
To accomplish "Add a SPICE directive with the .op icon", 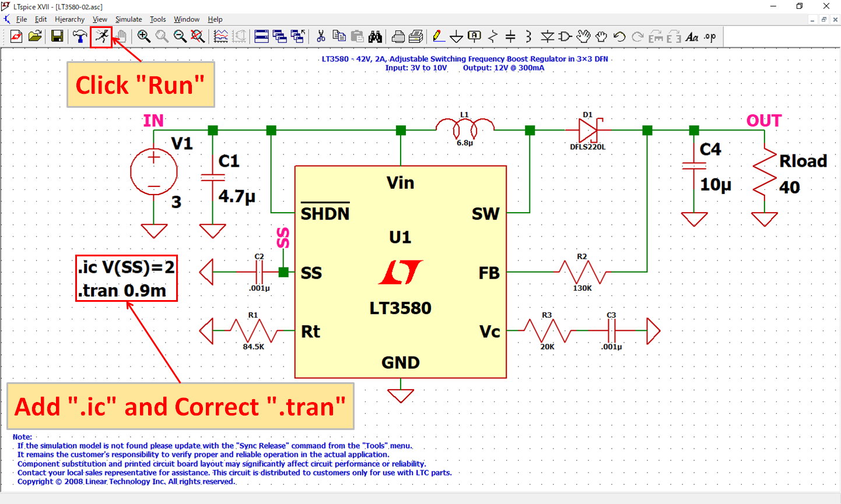I will pyautogui.click(x=710, y=36).
